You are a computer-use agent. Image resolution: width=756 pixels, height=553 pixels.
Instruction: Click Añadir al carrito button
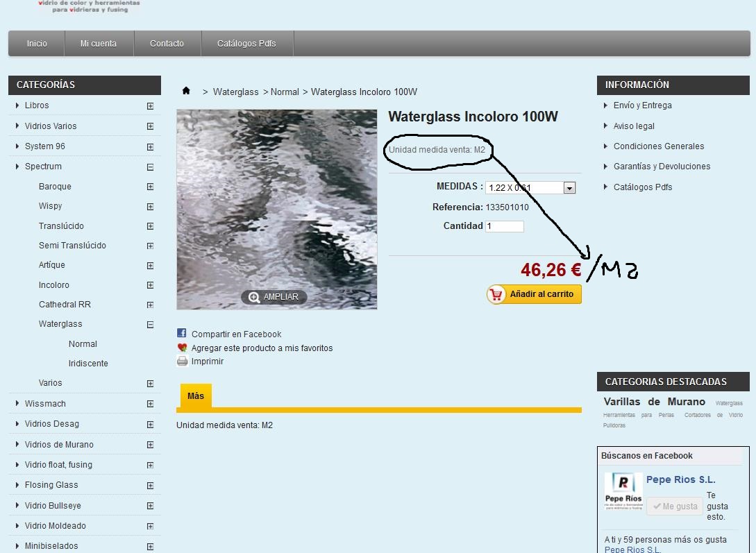[x=534, y=294]
